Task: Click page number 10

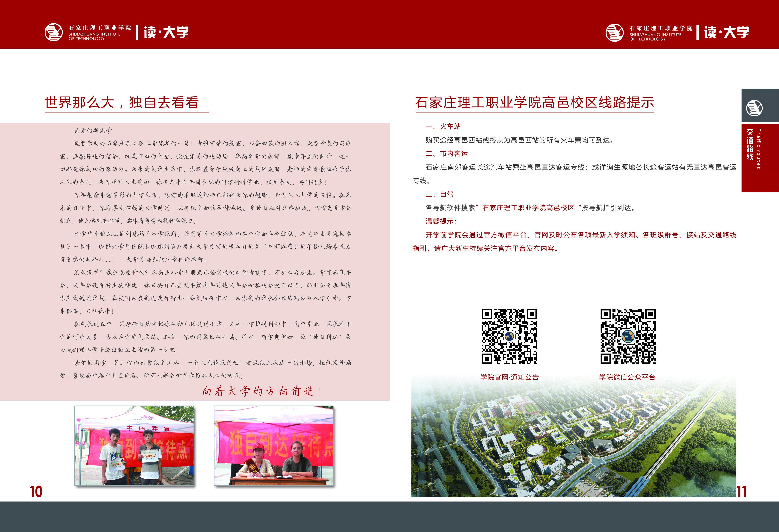Action: point(36,492)
